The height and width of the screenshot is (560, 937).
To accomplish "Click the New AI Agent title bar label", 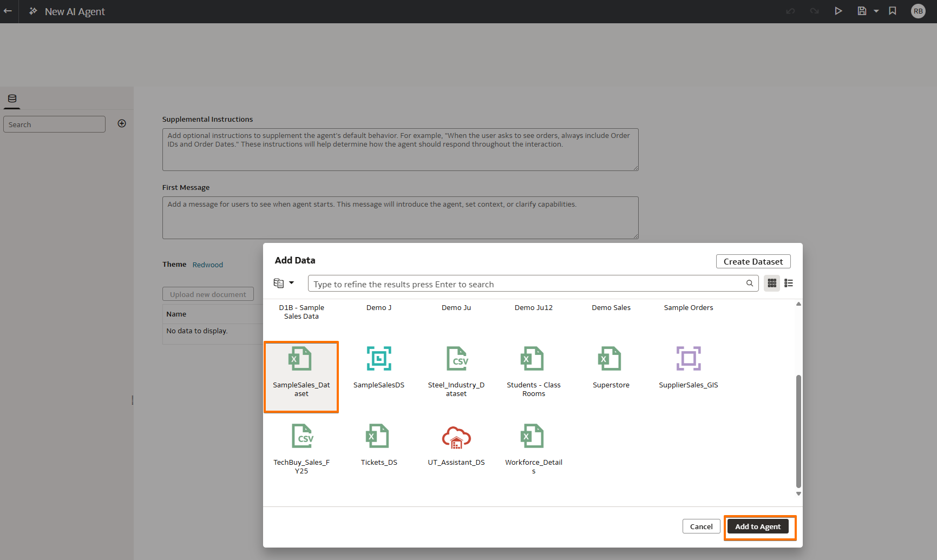I will click(74, 11).
